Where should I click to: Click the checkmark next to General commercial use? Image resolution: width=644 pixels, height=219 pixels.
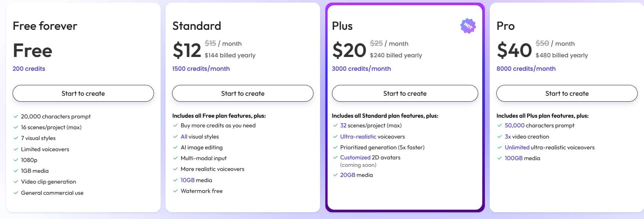pos(16,193)
